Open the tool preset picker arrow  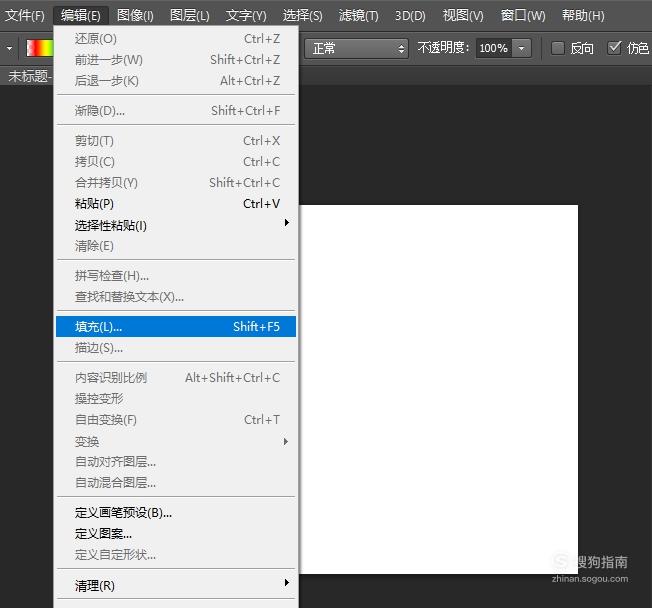9,48
